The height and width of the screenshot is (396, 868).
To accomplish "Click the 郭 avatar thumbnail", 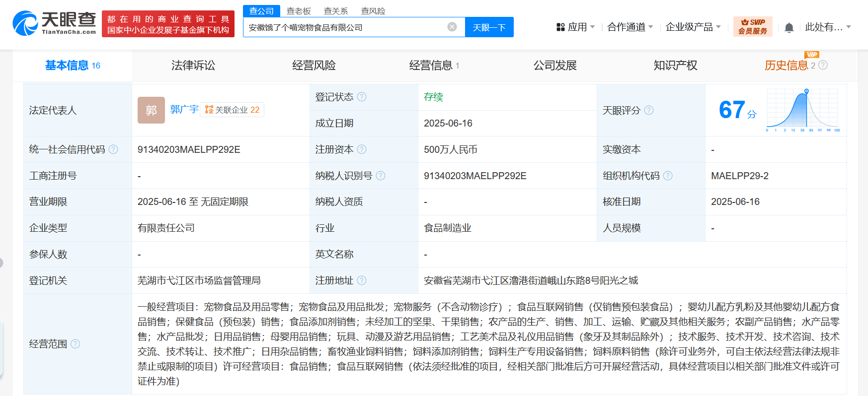I will [x=151, y=110].
